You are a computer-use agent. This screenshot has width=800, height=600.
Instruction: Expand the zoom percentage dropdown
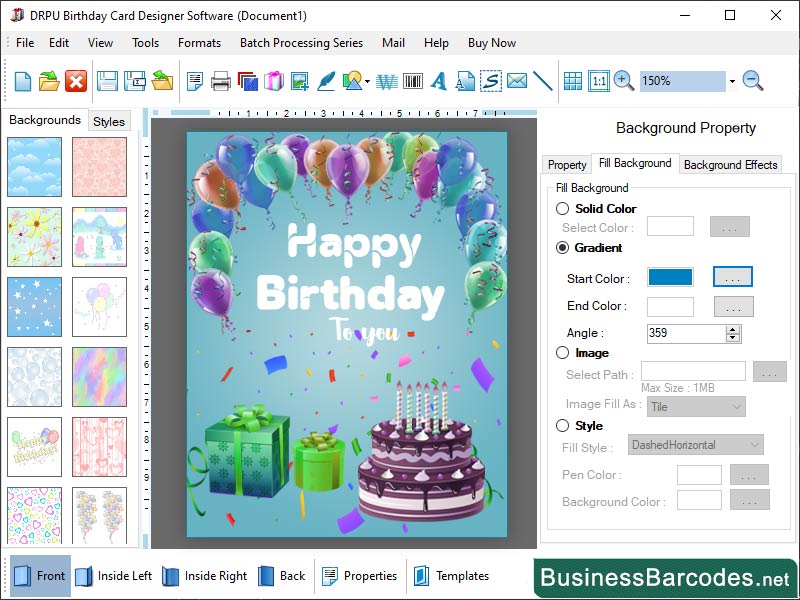tap(731, 81)
